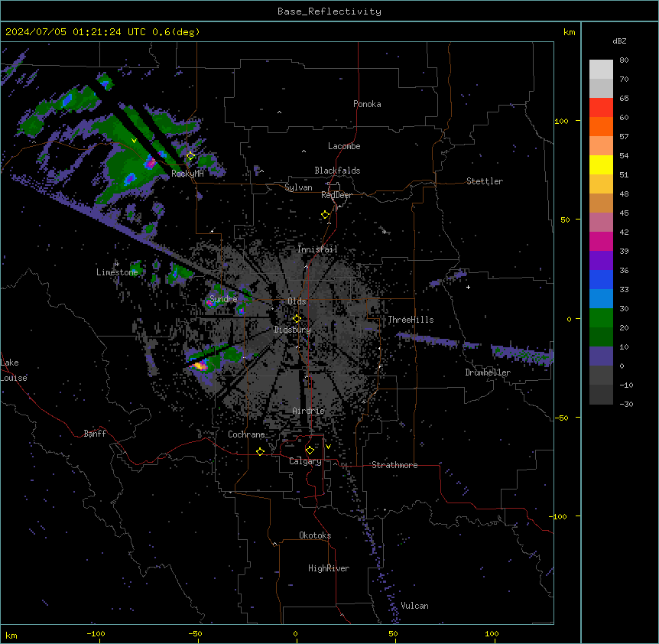Select the Stettler label
659x644 pixels.
click(x=485, y=181)
